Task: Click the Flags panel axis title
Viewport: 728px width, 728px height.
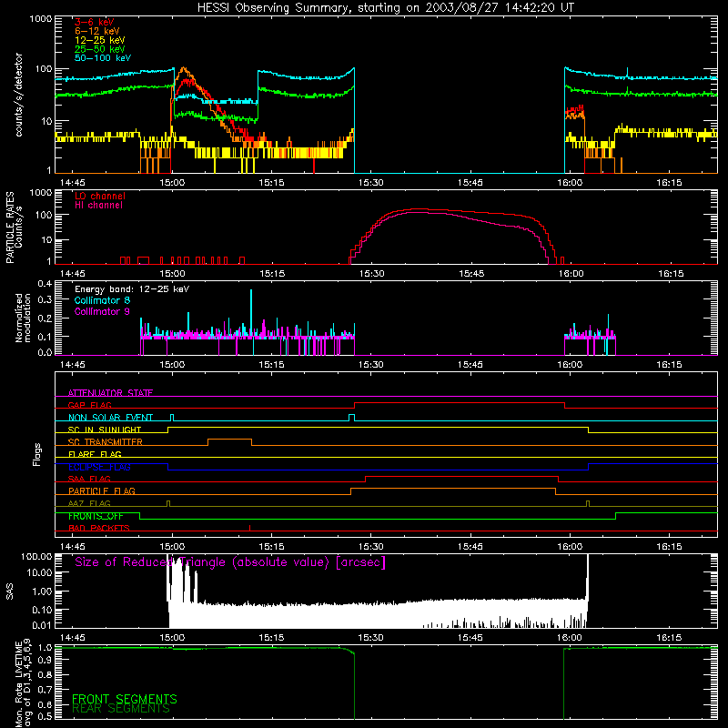Action: [x=37, y=454]
